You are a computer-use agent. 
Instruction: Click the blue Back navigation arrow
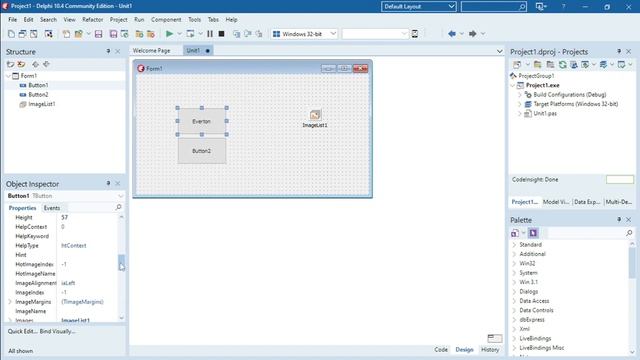point(452,34)
